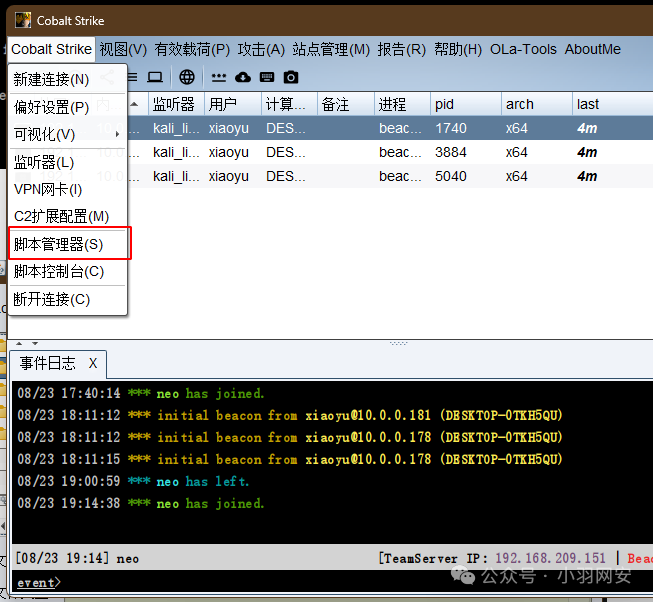Click the sort arrow beside 监听器 column

pos(134,104)
